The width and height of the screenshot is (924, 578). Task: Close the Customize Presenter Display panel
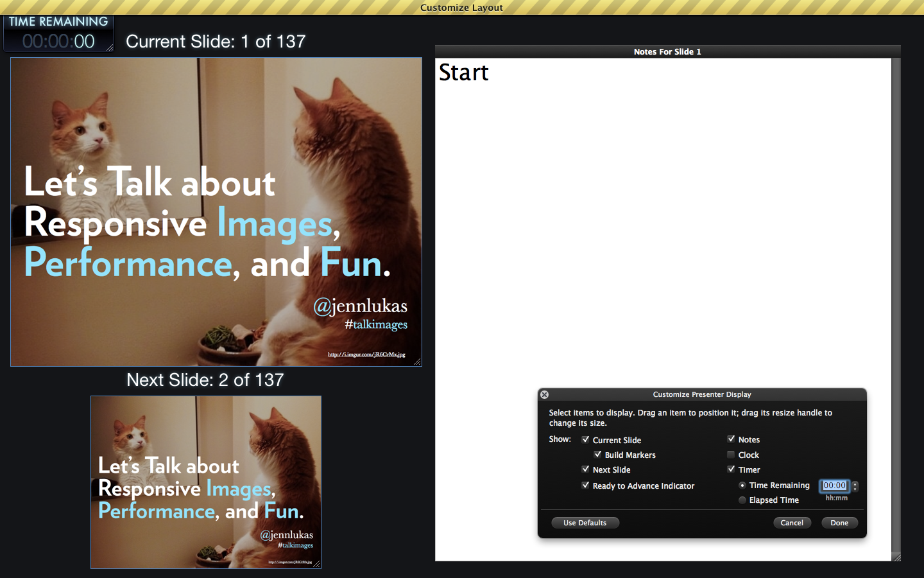[544, 394]
